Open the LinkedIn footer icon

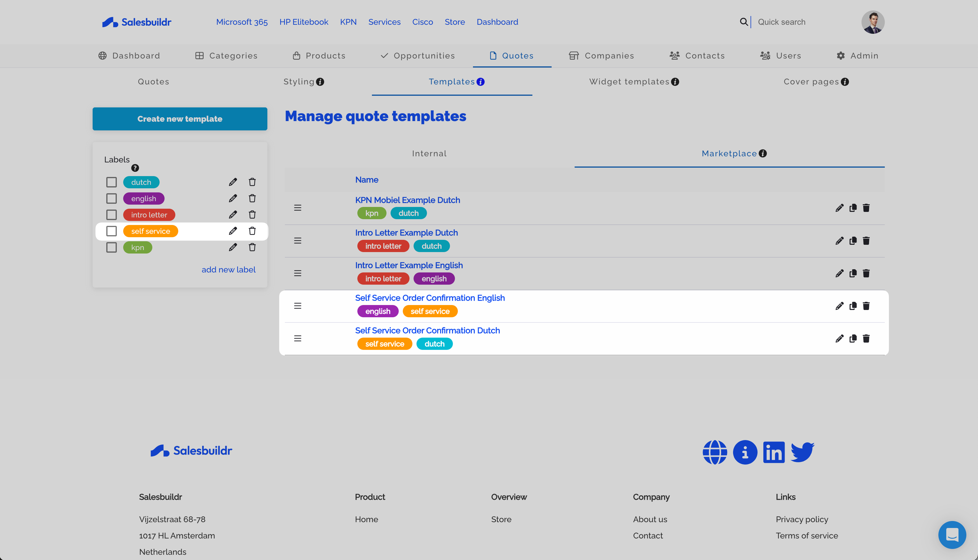774,452
